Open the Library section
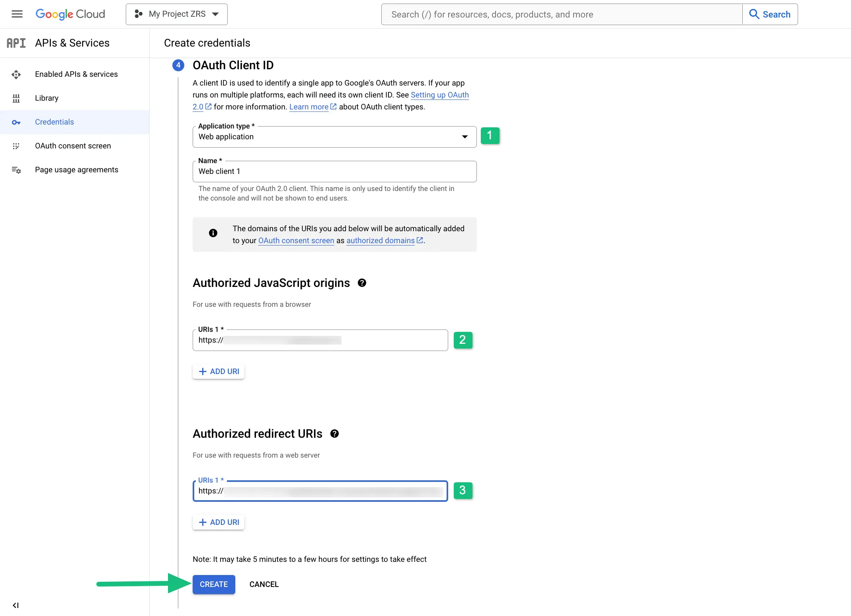Viewport: 851px width, 616px height. tap(46, 98)
